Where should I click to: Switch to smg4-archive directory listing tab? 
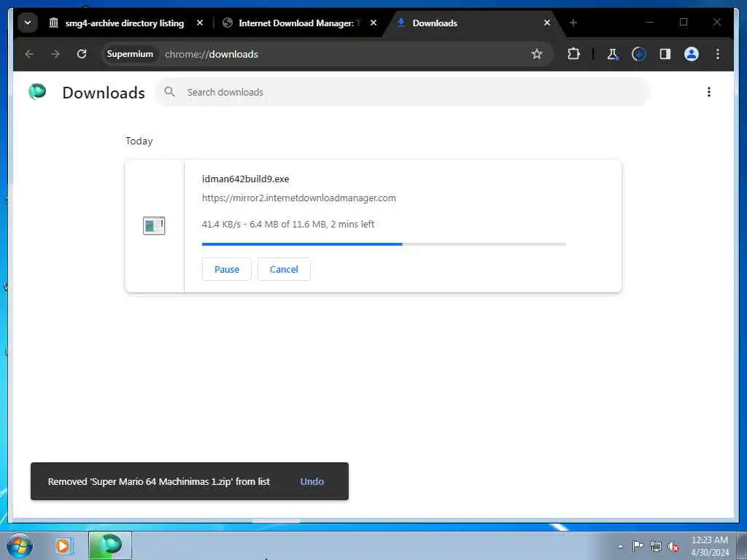(124, 23)
